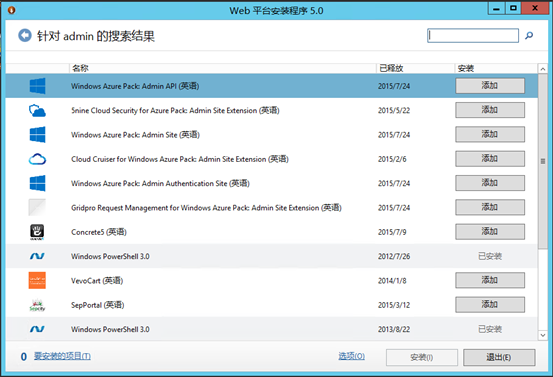Click the 针对 admin 的搜索结果 heading
The image size is (553, 377).
[96, 36]
